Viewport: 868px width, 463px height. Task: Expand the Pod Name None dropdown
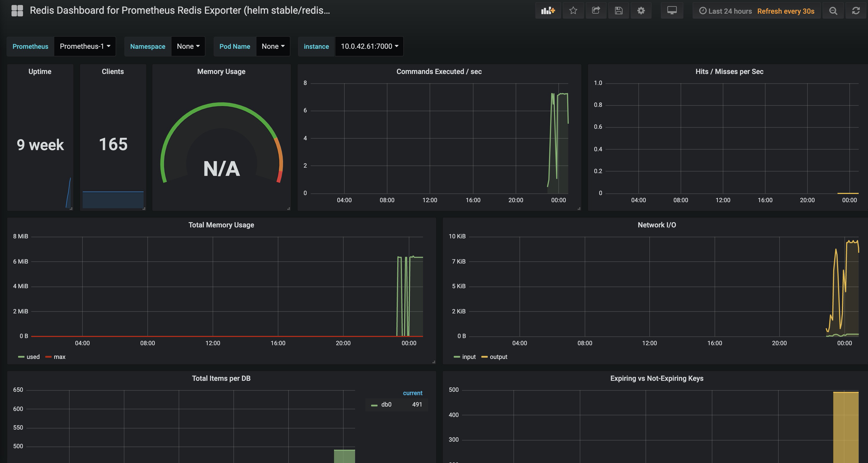pyautogui.click(x=273, y=46)
